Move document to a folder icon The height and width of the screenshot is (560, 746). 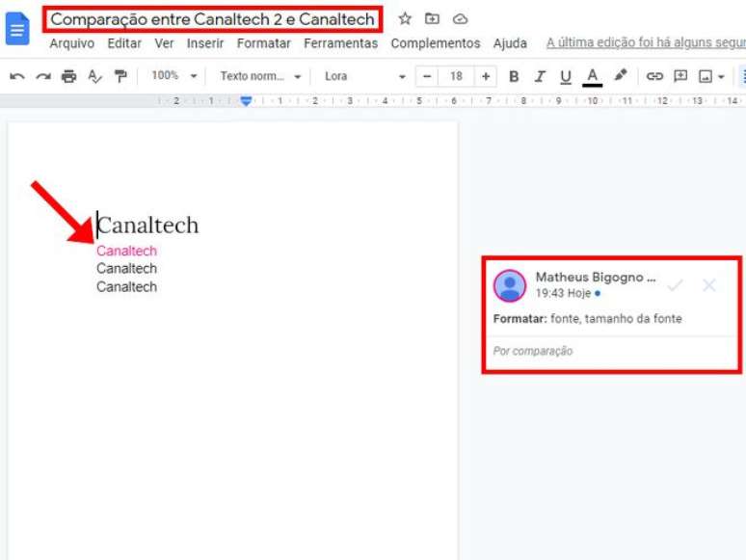[x=432, y=18]
